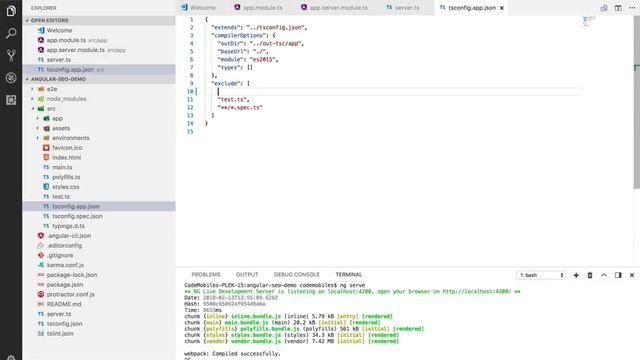Open tsconfig.spec.json in the file tree
The height and width of the screenshot is (360, 640).
[x=99, y=216]
